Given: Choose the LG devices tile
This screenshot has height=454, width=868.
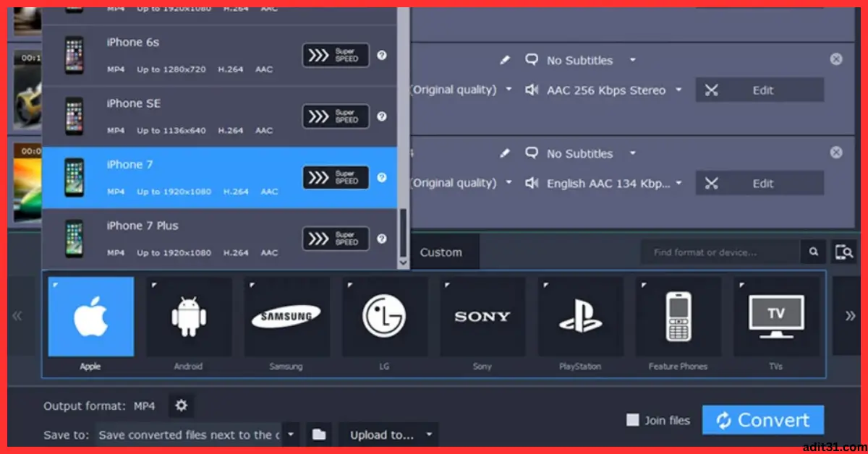Looking at the screenshot, I should (x=384, y=317).
